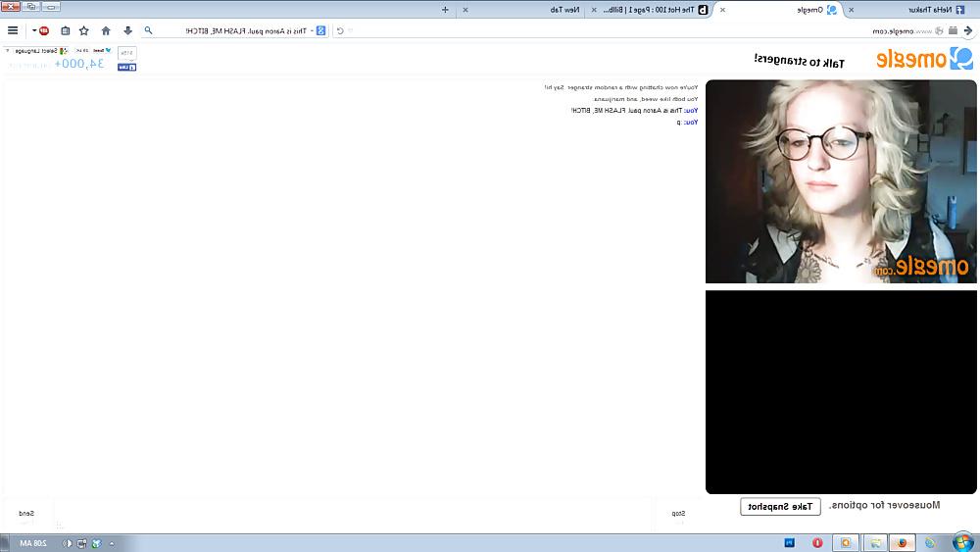Close The Hot 100 tab

[594, 10]
